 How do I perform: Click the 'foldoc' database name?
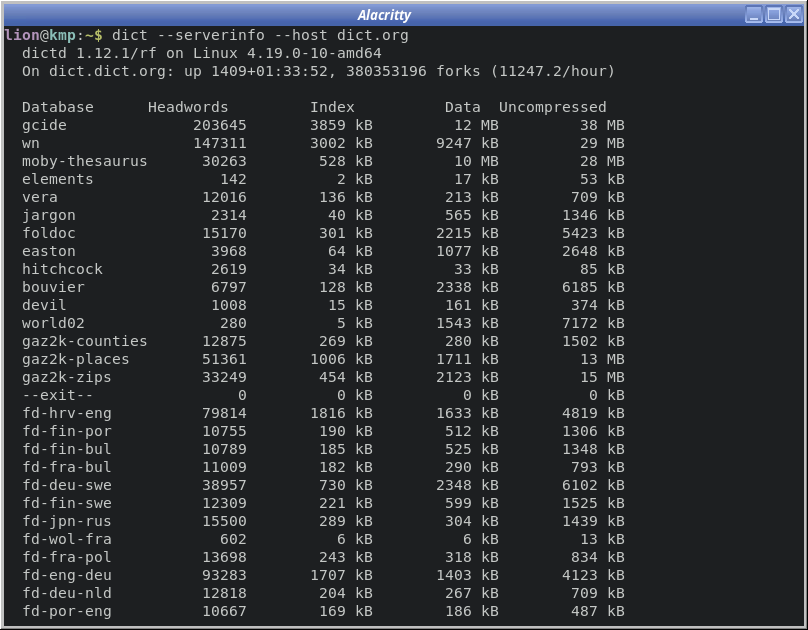tap(49, 233)
